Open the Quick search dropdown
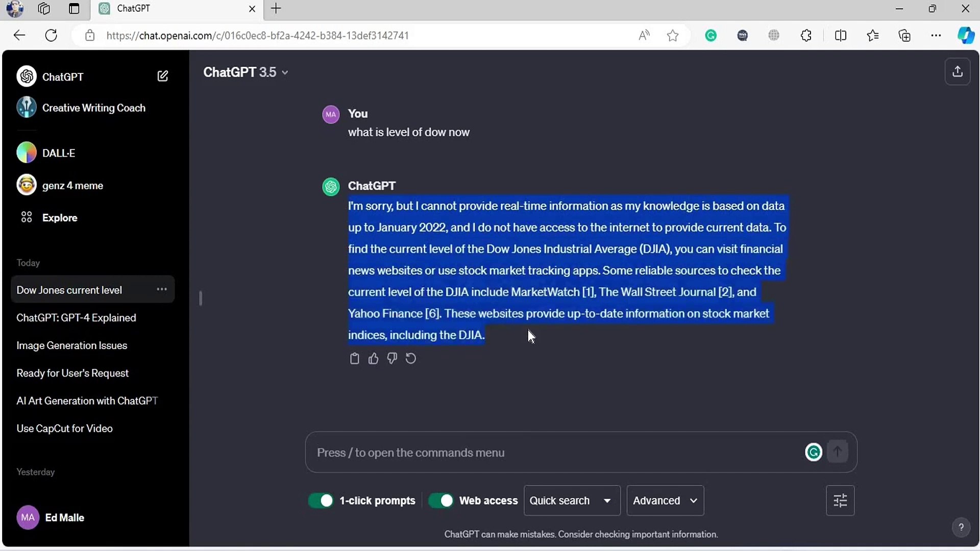The height and width of the screenshot is (551, 980). [572, 500]
